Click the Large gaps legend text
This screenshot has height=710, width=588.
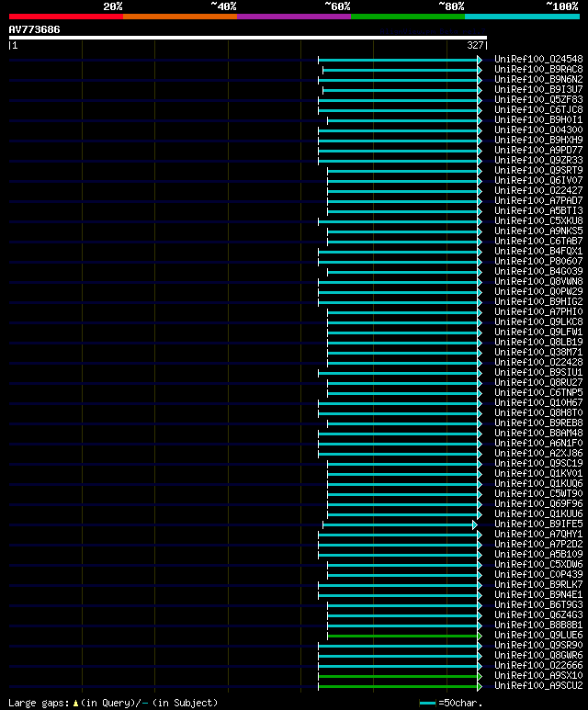click(x=113, y=703)
